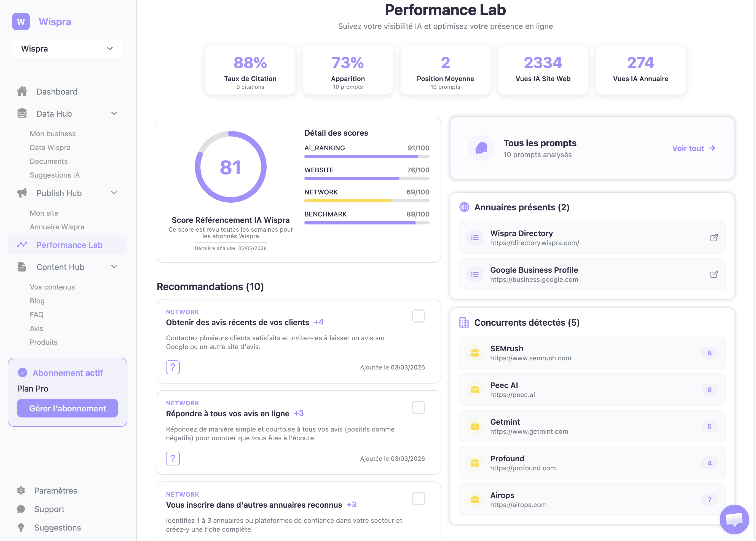The height and width of the screenshot is (541, 756).
Task: Mark 'Répondre à tous vos avis en ligne' done
Action: (x=419, y=407)
